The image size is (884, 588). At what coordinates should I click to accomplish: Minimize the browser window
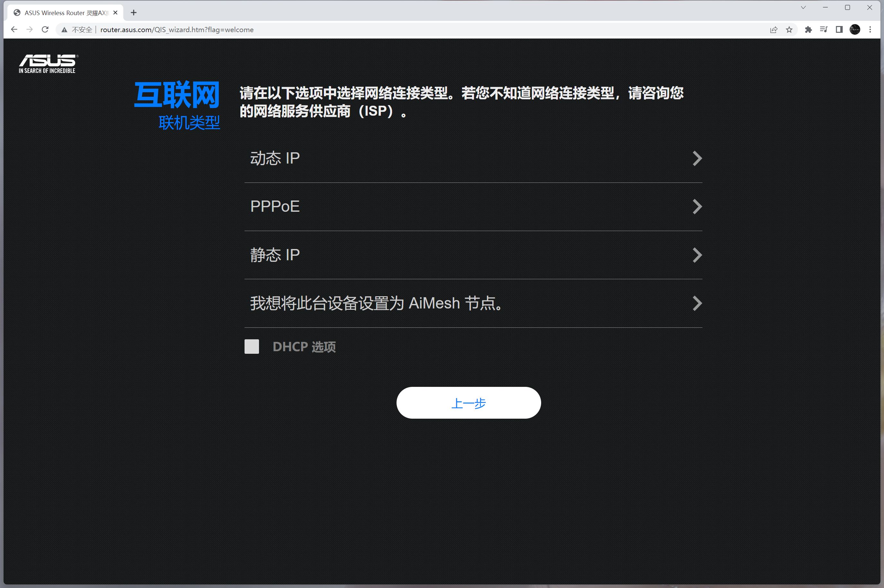coord(825,7)
